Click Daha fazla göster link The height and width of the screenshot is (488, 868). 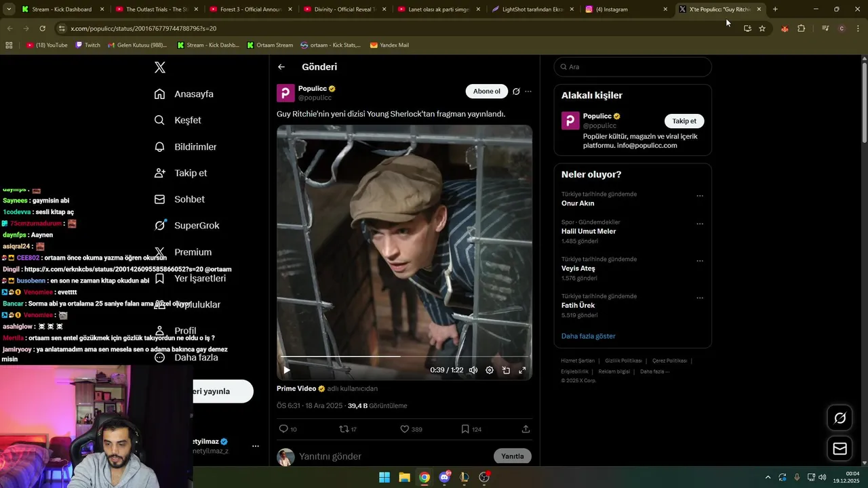coord(589,336)
